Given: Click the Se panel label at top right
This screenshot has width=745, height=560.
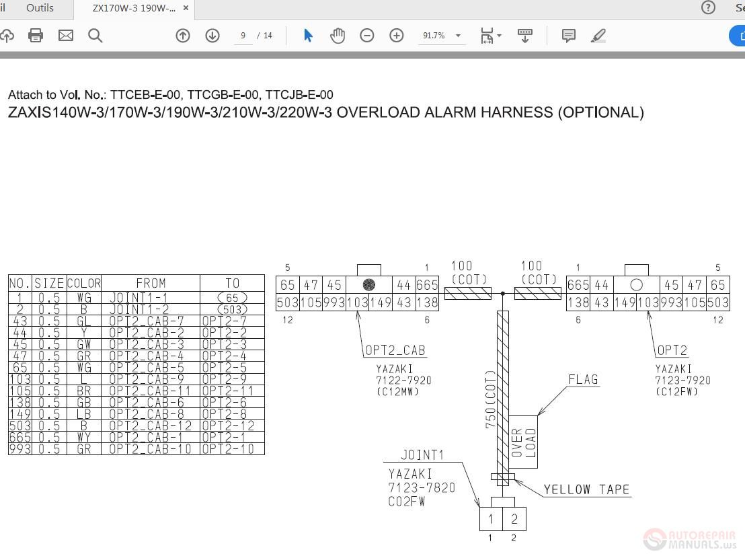Looking at the screenshot, I should coord(740,7).
